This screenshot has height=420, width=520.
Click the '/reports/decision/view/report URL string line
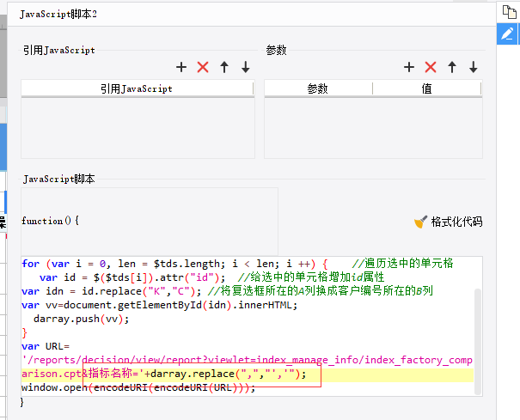(x=247, y=360)
